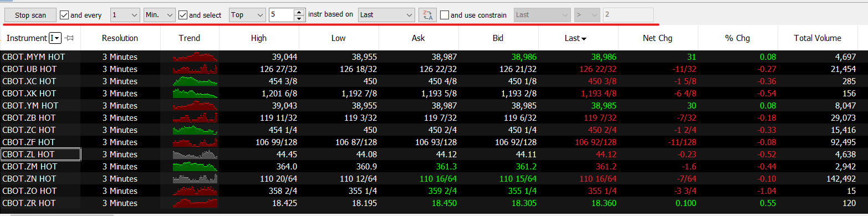The width and height of the screenshot is (868, 216).
Task: Open the Instrument column filter dropdown
Action: point(54,38)
